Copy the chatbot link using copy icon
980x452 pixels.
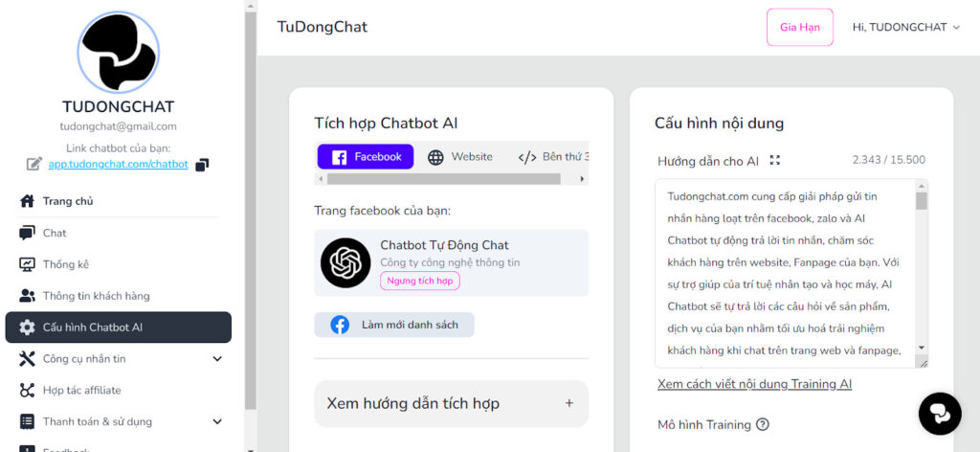click(x=202, y=165)
